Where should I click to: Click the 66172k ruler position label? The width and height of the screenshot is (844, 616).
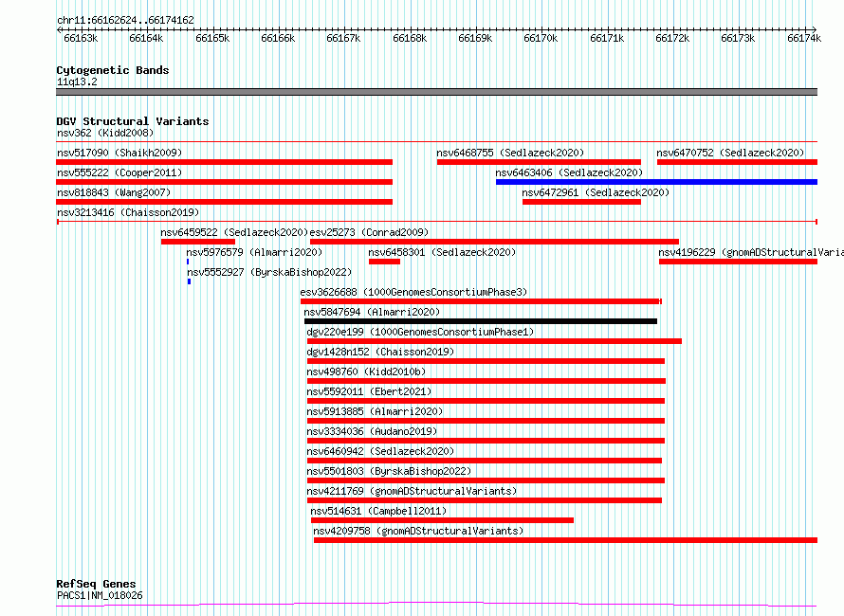pos(672,38)
